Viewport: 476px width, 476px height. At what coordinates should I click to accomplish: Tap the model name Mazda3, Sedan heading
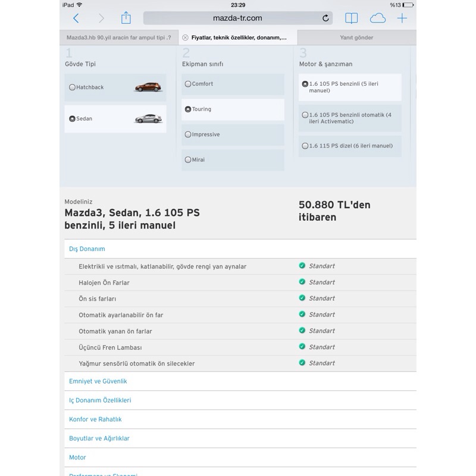coord(132,219)
